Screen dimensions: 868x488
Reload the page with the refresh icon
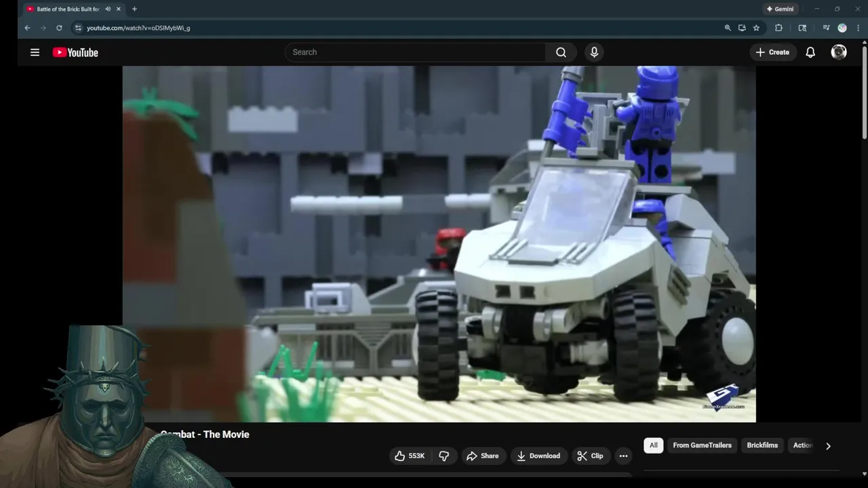point(59,28)
